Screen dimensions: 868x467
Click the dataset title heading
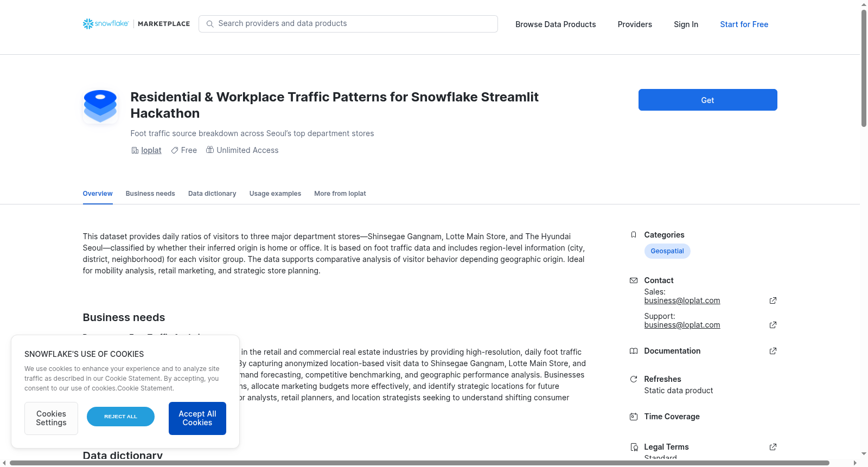[334, 105]
